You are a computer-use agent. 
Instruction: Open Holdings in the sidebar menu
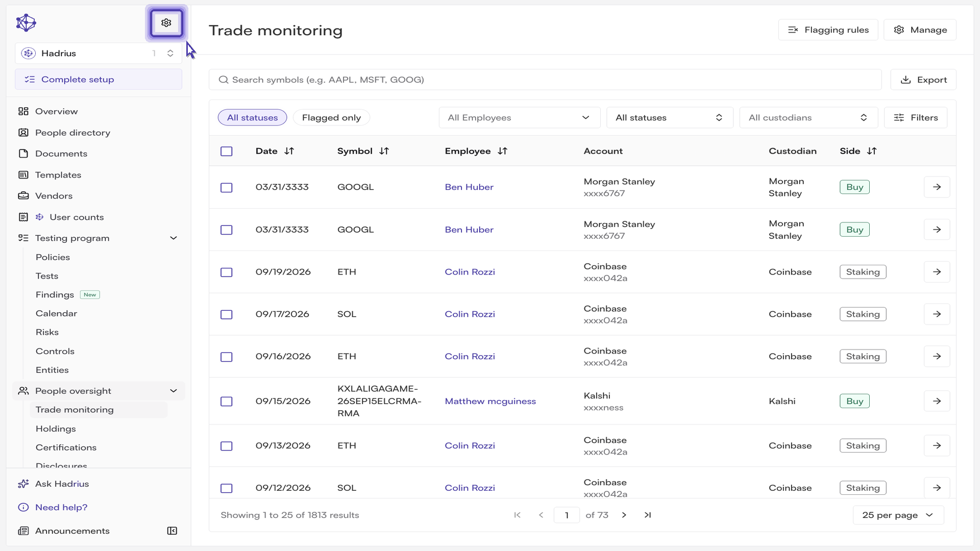pos(56,429)
